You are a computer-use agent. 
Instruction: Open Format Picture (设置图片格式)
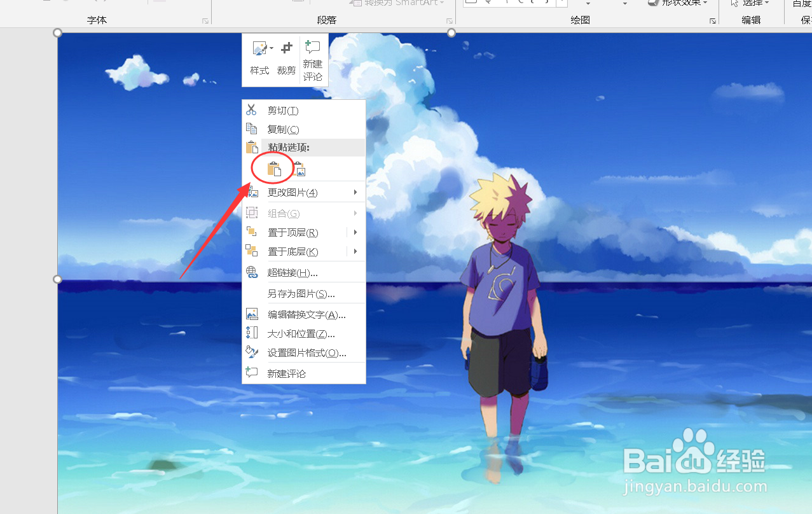tap(303, 352)
